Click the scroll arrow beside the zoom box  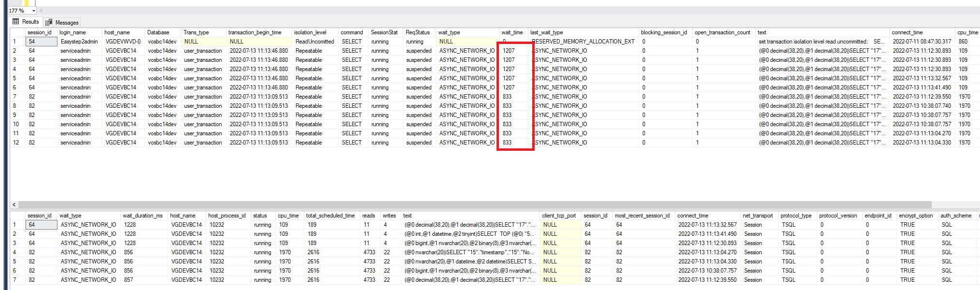tap(41, 11)
